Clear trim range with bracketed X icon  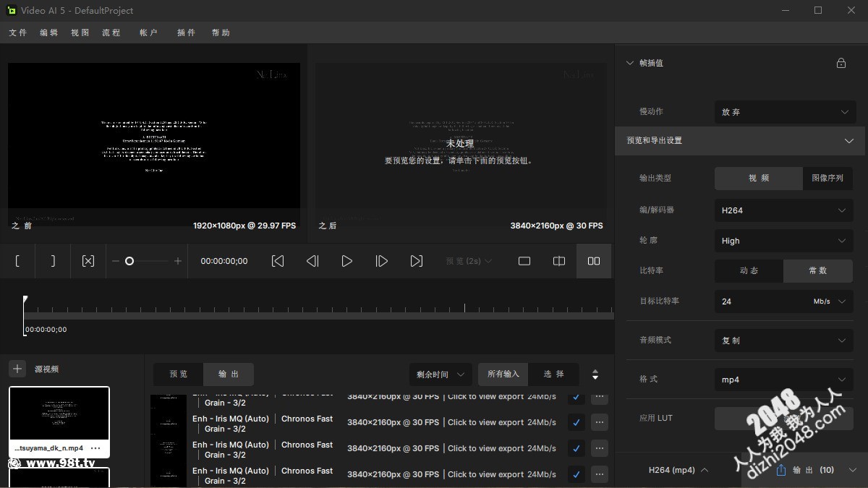[x=88, y=261]
